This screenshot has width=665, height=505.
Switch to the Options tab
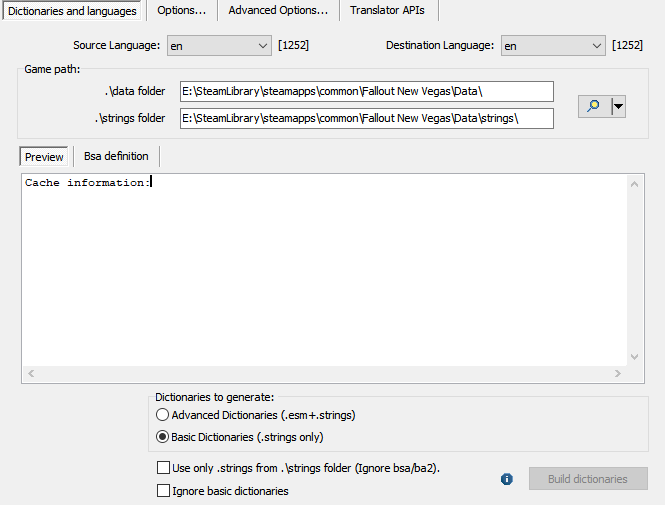(181, 11)
